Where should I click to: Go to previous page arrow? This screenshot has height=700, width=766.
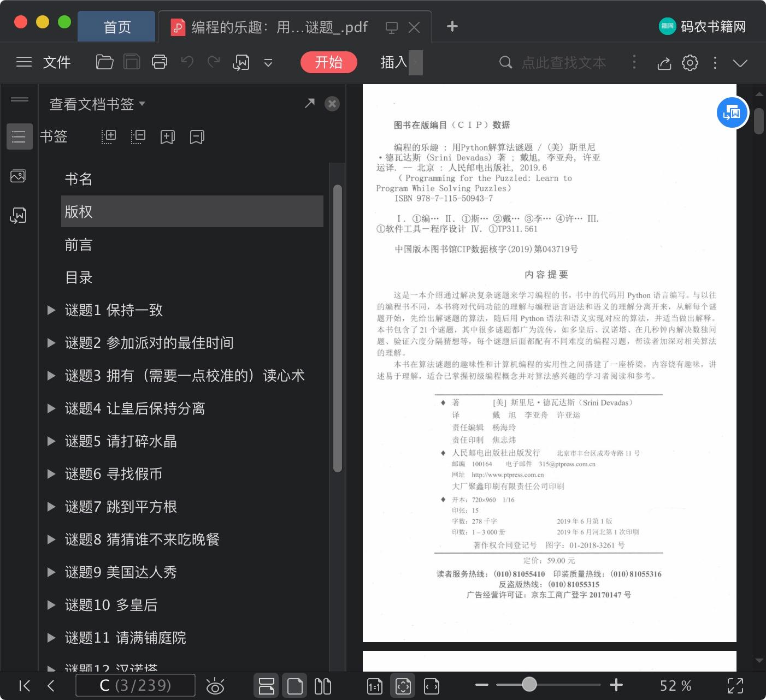point(51,686)
